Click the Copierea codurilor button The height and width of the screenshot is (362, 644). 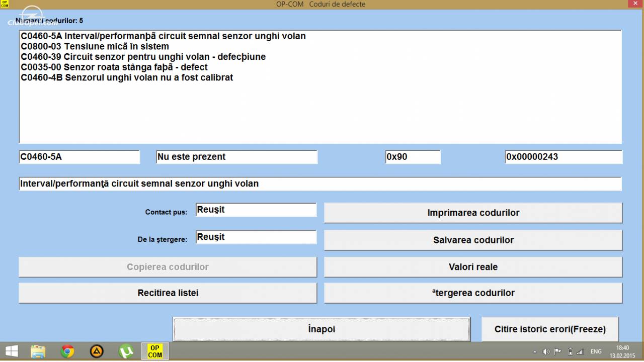pyautogui.click(x=168, y=267)
